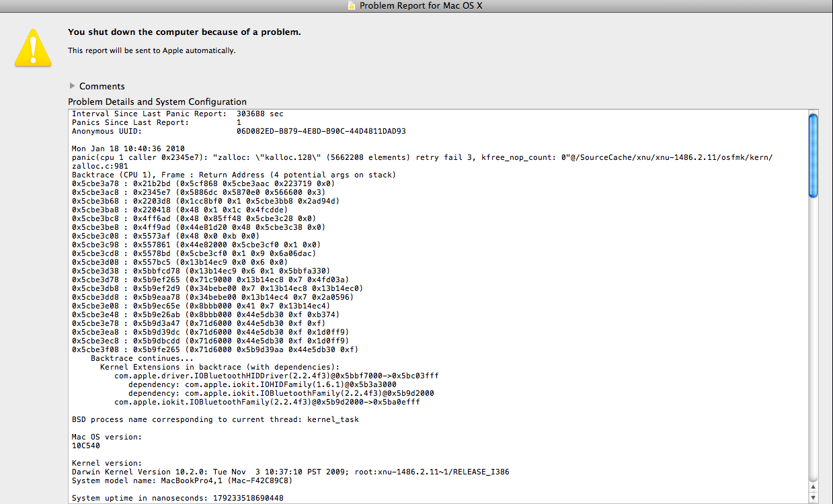Click the IOBluetoothHIDDriver(2.2.4f3) line
This screenshot has width=833, height=504.
[276, 376]
